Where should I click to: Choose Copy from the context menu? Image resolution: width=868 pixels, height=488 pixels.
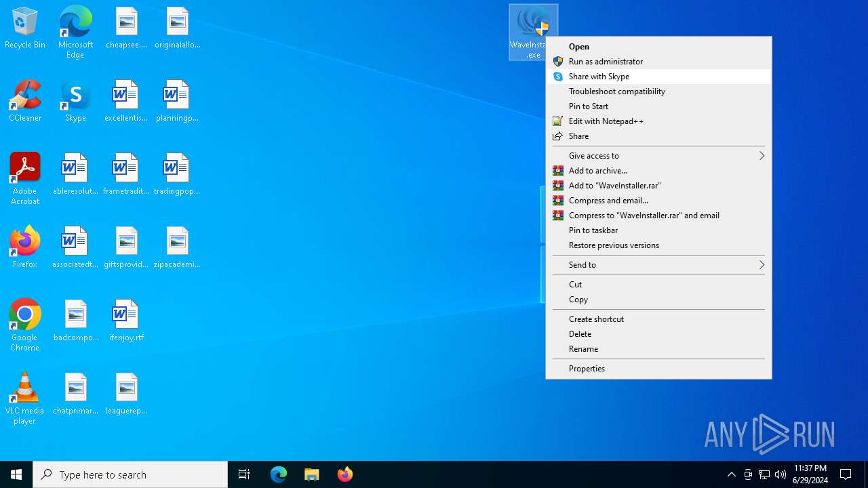coord(658,300)
